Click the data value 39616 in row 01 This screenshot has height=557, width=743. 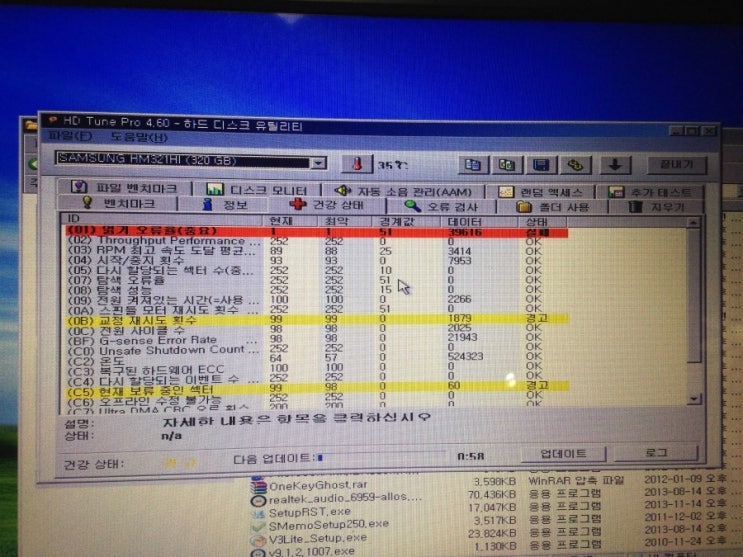[465, 232]
